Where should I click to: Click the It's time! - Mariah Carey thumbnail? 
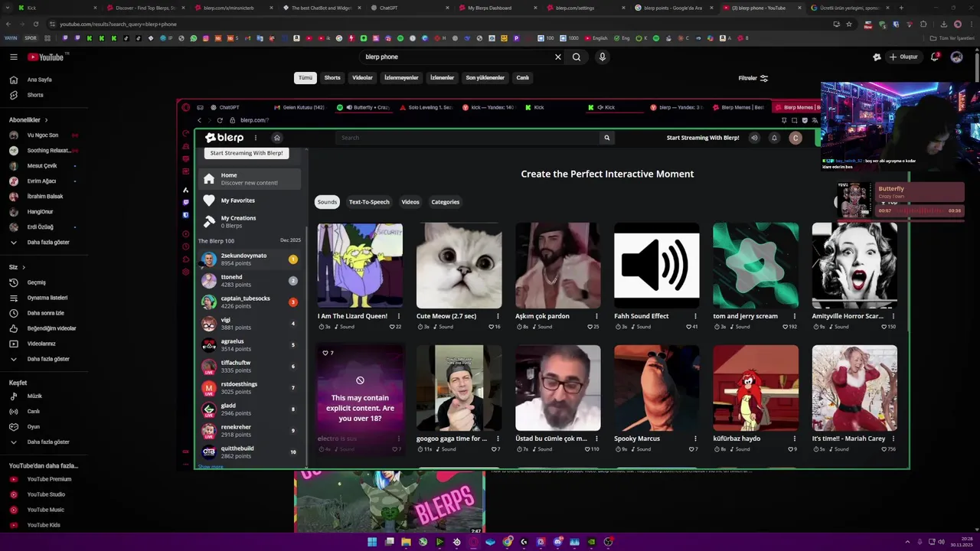854,388
